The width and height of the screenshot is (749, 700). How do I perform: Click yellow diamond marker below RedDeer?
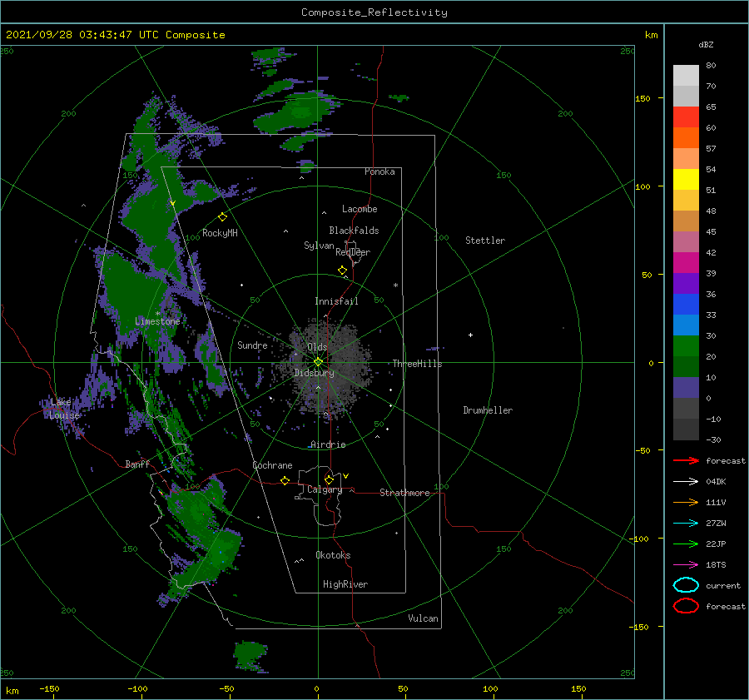pyautogui.click(x=343, y=271)
